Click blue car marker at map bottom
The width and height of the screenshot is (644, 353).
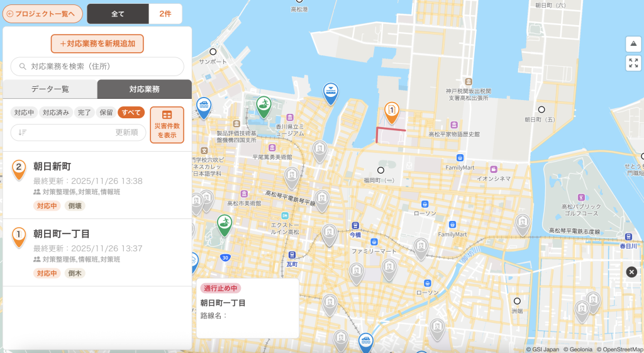pyautogui.click(x=365, y=342)
